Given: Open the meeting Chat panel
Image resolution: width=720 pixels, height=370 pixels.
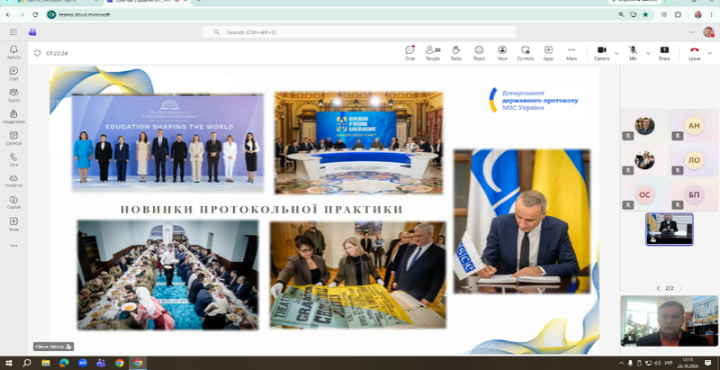Looking at the screenshot, I should click(410, 53).
